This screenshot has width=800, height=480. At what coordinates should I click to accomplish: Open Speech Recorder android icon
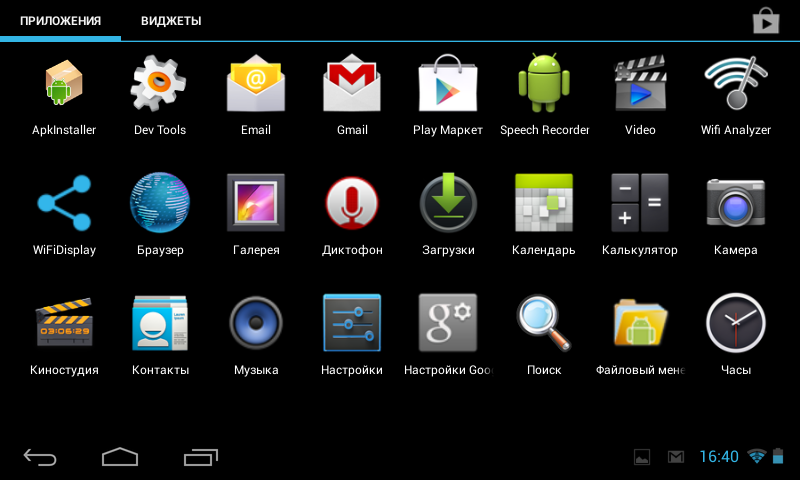pyautogui.click(x=544, y=83)
